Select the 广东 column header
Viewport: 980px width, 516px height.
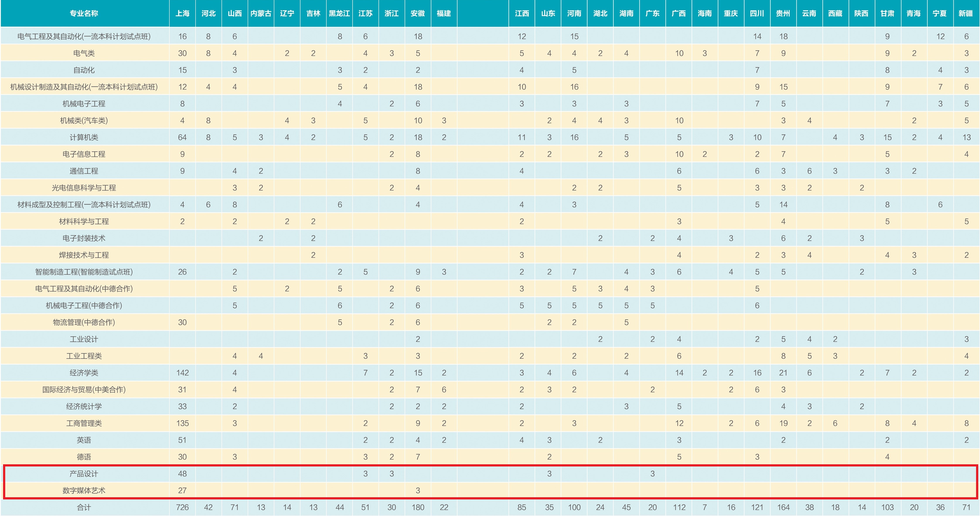653,13
